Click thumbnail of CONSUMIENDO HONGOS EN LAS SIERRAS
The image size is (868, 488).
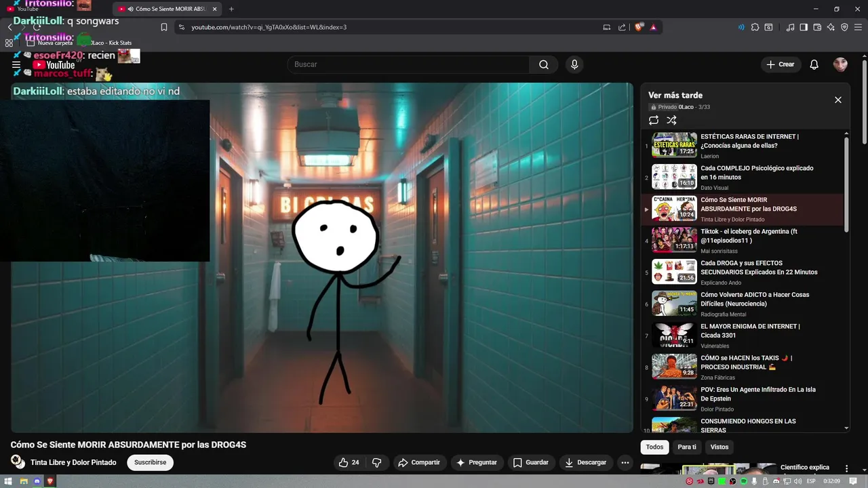675,425
